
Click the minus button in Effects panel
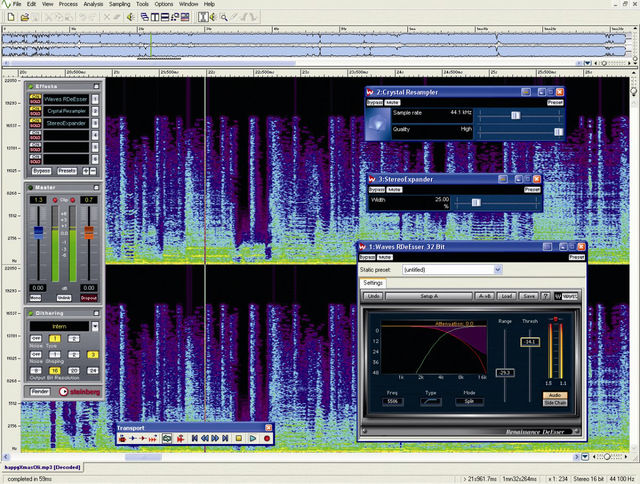93,171
